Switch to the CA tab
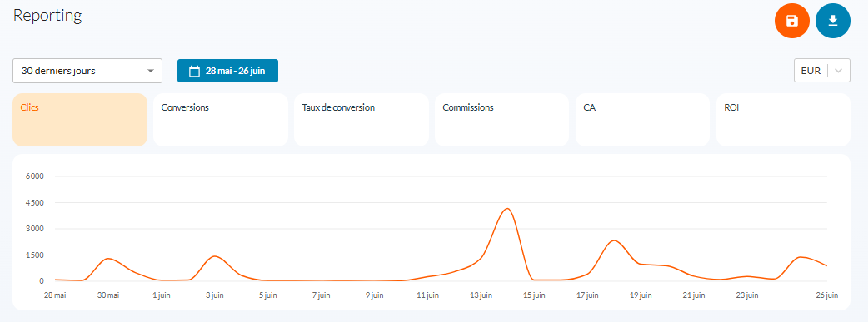 (643, 120)
